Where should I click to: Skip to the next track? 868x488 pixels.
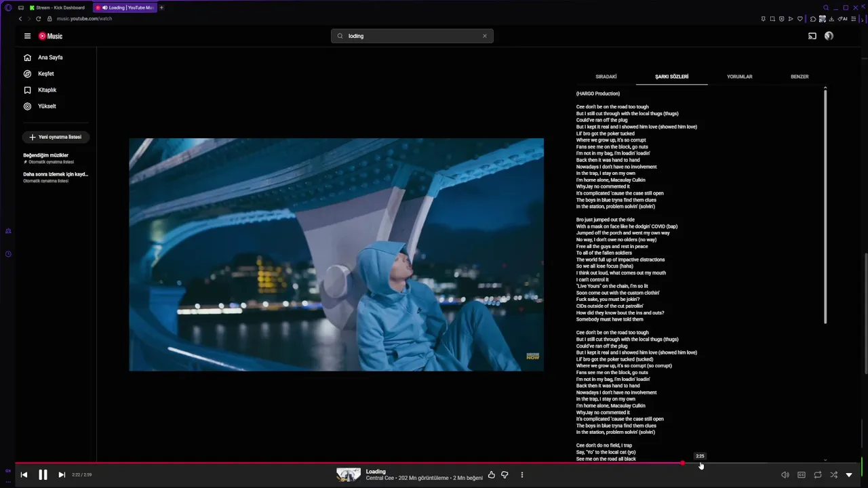[62, 475]
